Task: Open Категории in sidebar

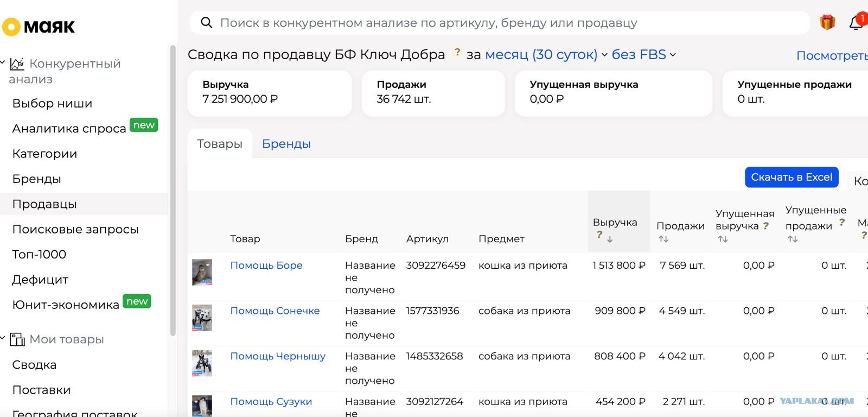Action: (x=44, y=154)
